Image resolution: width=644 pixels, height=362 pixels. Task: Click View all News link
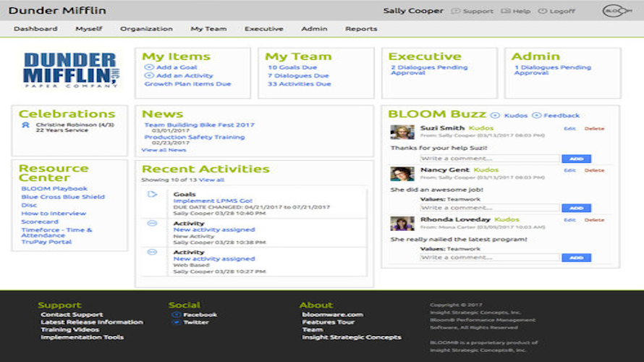pos(164,150)
